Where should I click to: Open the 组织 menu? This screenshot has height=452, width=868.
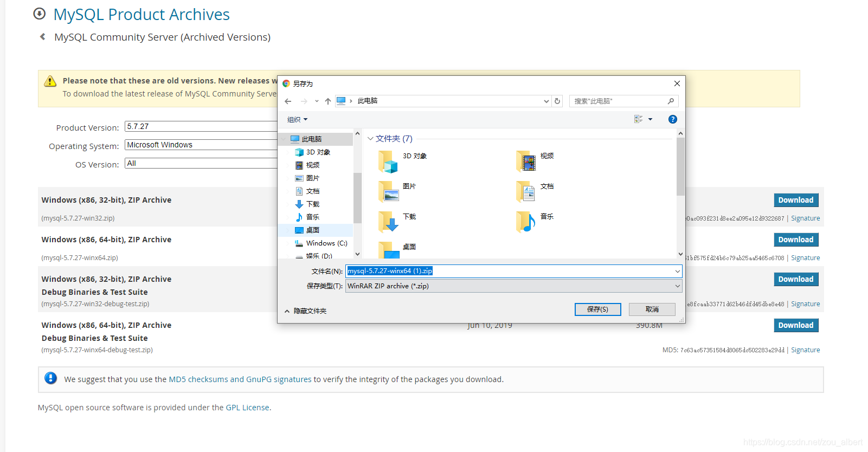[297, 119]
